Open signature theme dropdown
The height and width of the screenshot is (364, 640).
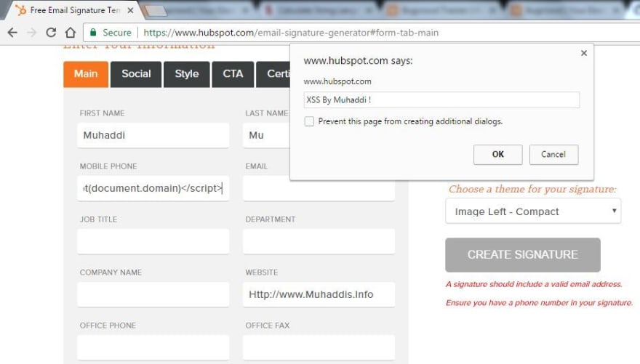(x=532, y=211)
